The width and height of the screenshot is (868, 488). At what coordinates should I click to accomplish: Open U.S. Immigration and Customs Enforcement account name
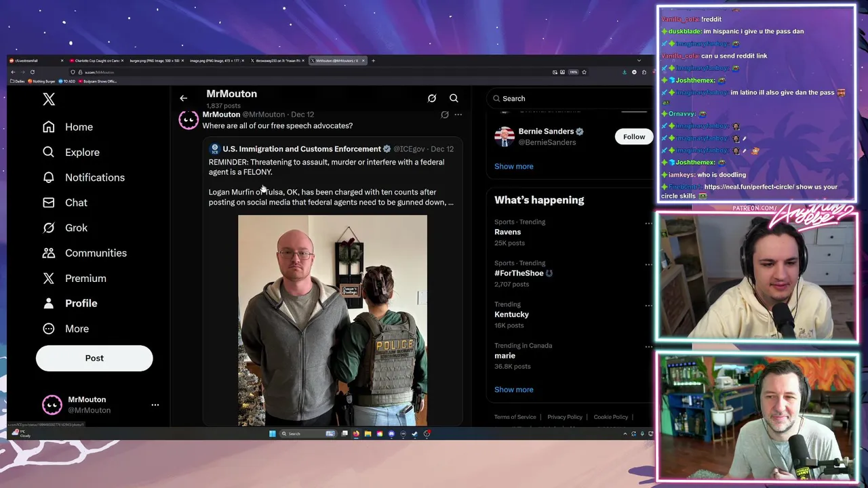302,149
